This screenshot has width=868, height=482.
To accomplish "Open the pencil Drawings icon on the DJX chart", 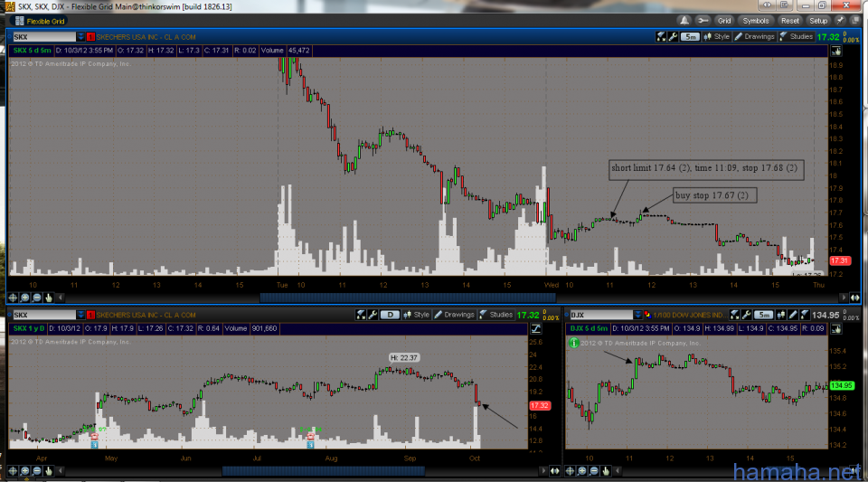I will 793,315.
